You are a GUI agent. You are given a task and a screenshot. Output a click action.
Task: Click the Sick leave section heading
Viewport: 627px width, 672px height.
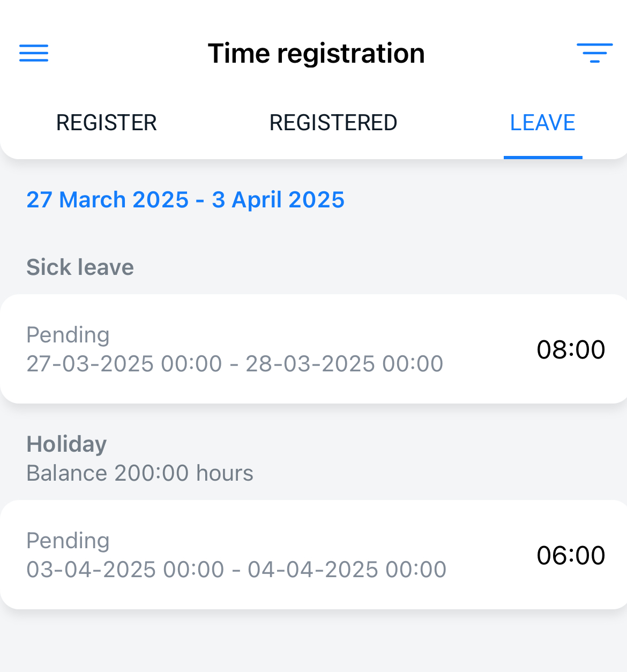click(80, 267)
